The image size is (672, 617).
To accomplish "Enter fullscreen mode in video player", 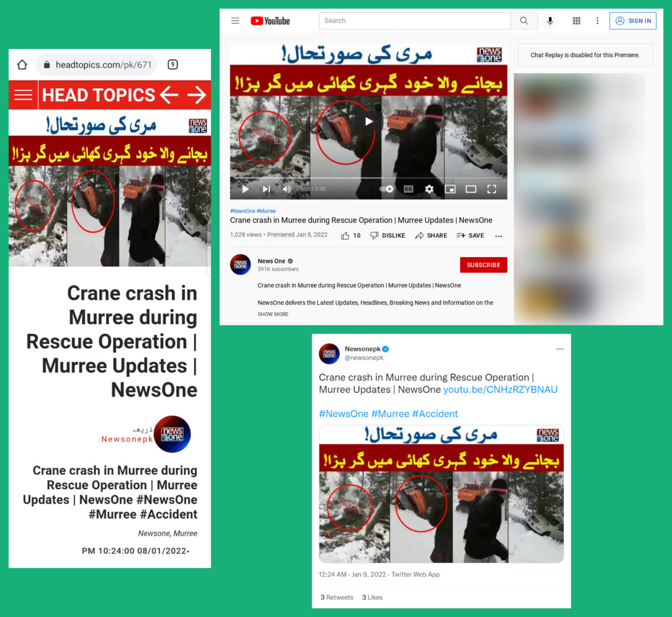I will [x=492, y=189].
